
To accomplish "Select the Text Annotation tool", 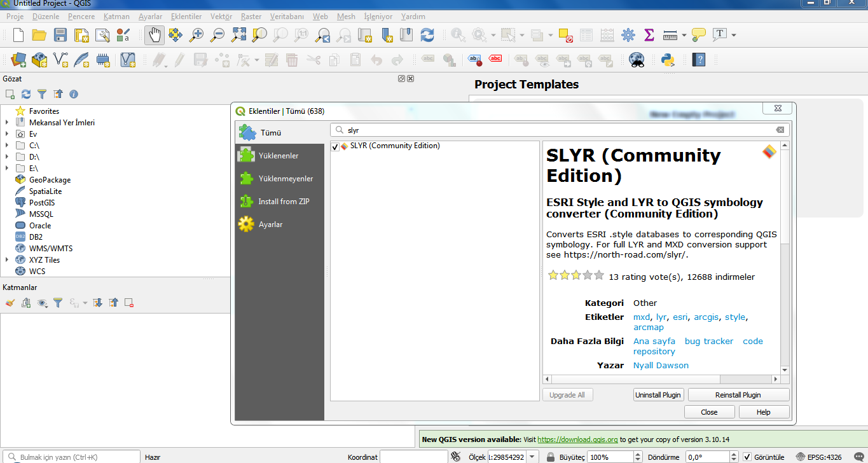I will point(720,35).
